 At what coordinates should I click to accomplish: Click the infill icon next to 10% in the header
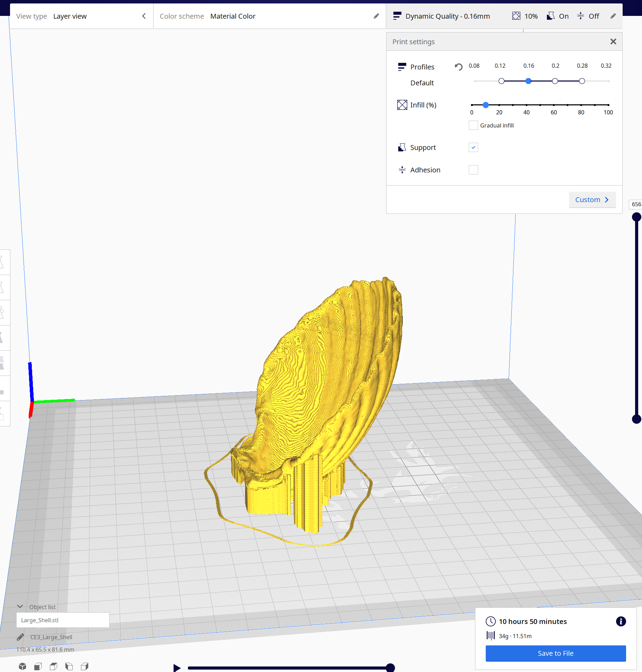pyautogui.click(x=516, y=16)
